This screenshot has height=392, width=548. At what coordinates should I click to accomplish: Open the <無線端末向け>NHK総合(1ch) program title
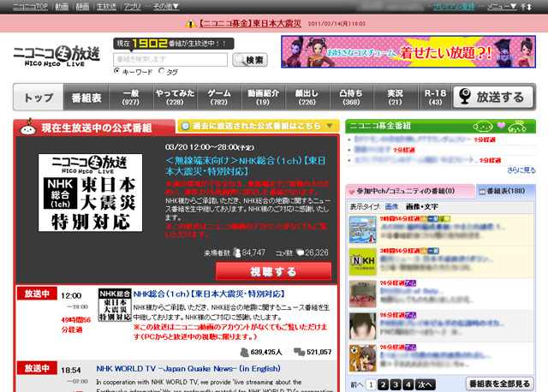[246, 165]
